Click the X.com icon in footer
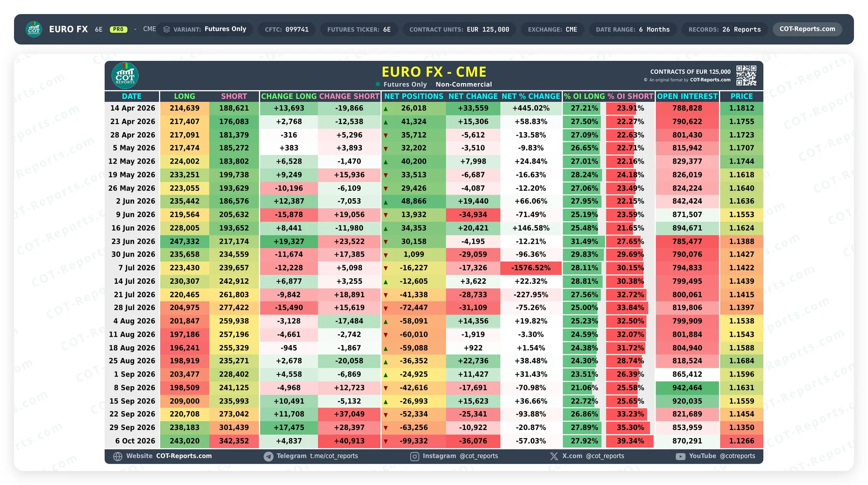Image resolution: width=868 pixels, height=485 pixels. tap(554, 456)
